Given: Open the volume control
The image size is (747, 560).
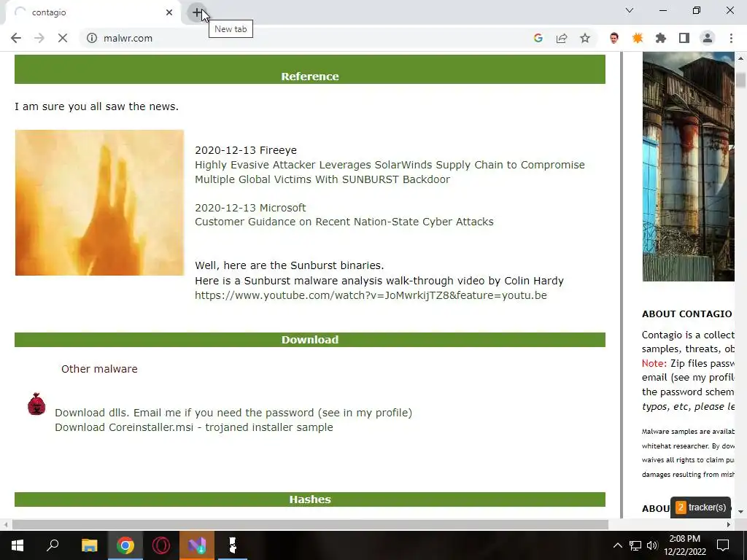Looking at the screenshot, I should tap(652, 545).
